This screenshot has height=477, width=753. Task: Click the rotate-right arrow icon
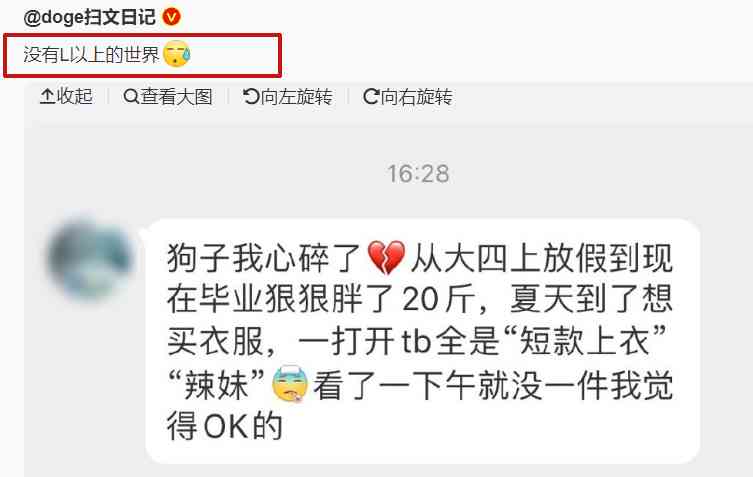coord(371,97)
